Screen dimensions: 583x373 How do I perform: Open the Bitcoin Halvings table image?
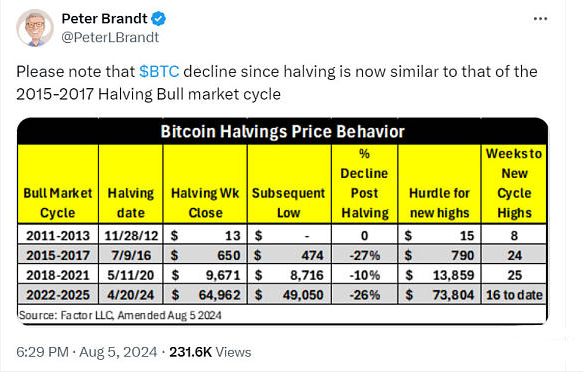tap(283, 221)
